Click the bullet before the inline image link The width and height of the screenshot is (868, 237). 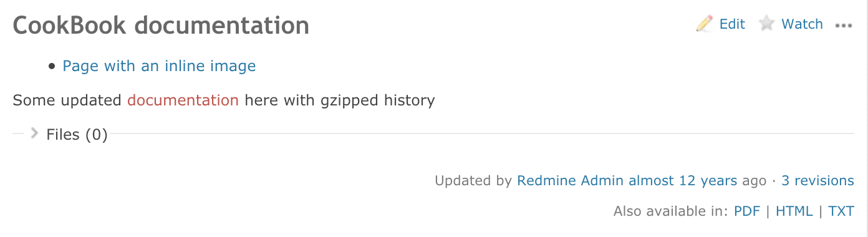pyautogui.click(x=52, y=66)
